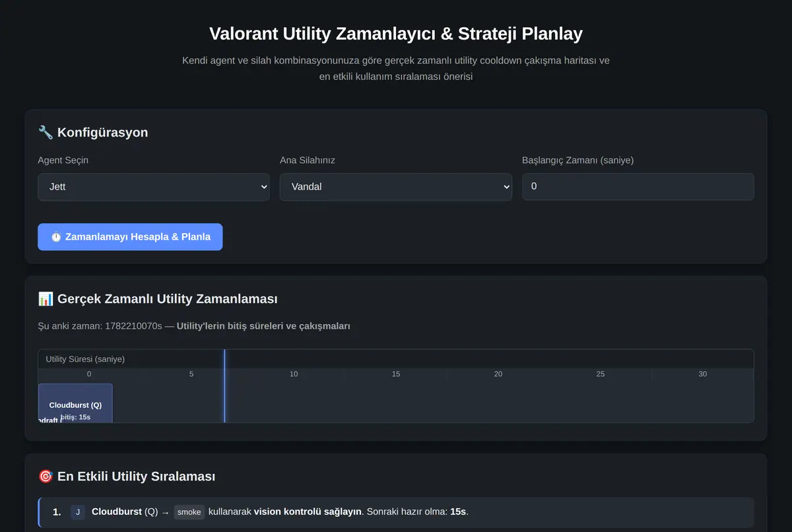This screenshot has height=532, width=792.
Task: Open the Ana Silahınız dropdown showing Vandal
Action: [396, 187]
